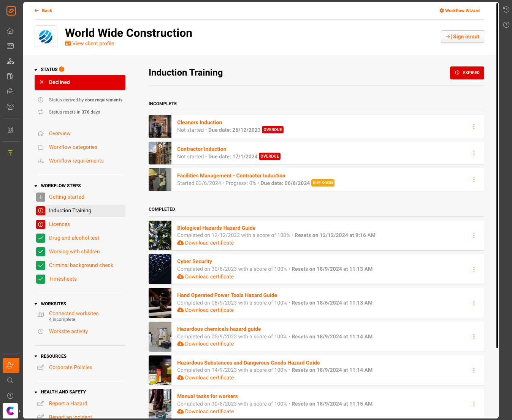
Task: Open Workflow categories menu item
Action: point(73,147)
